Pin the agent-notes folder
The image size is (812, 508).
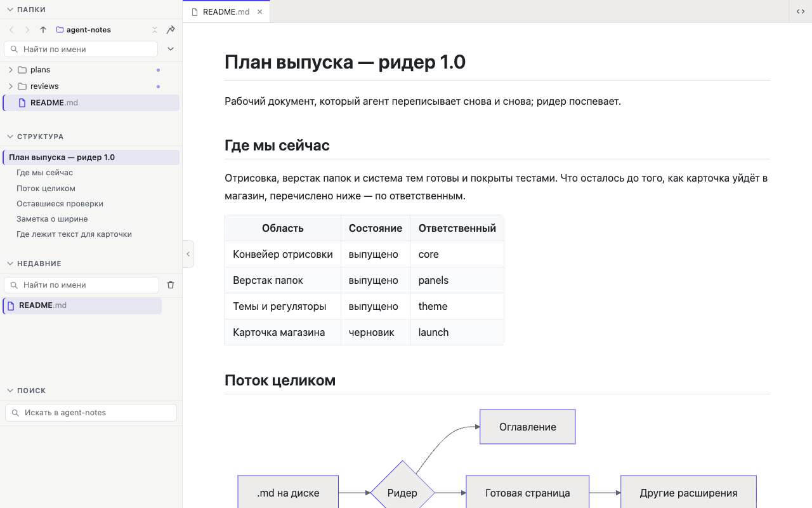(171, 30)
